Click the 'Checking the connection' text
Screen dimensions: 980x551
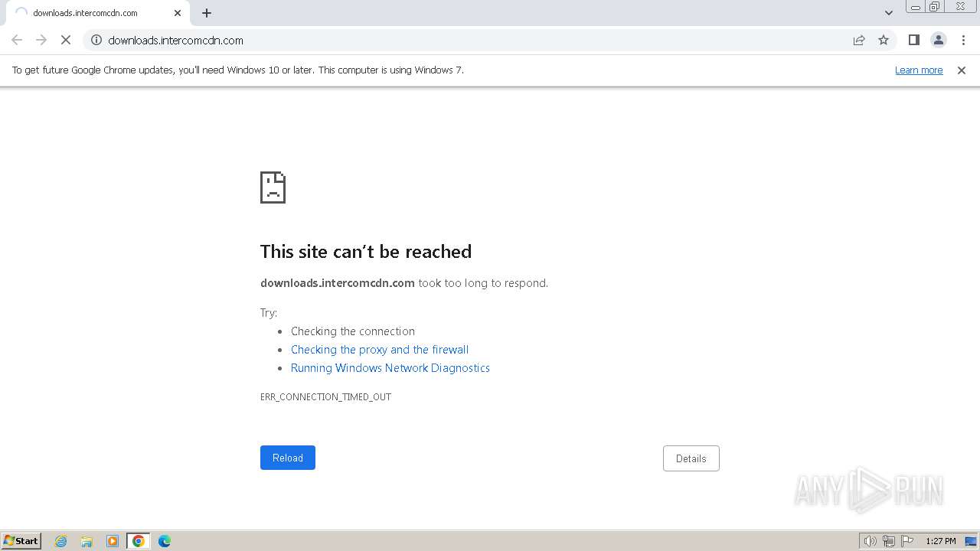353,331
